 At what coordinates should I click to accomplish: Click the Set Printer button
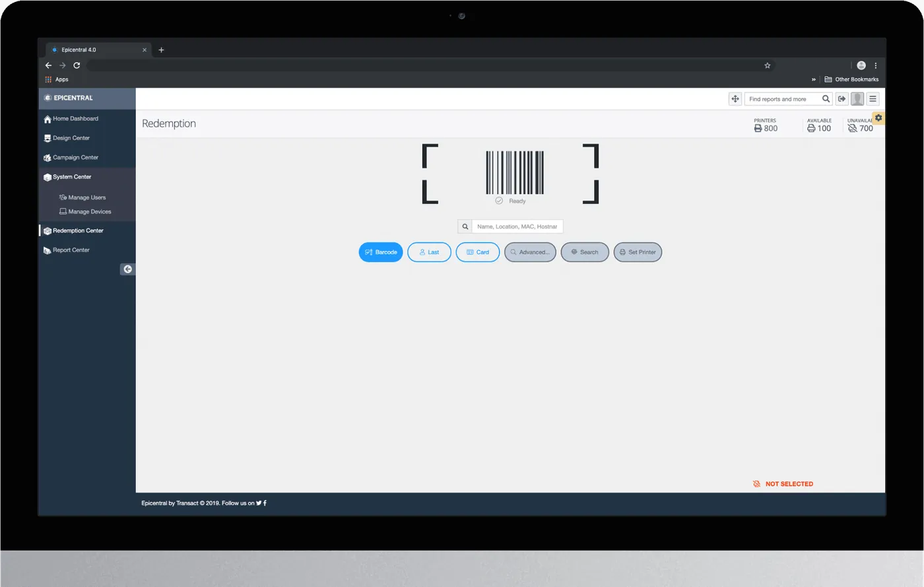click(638, 252)
